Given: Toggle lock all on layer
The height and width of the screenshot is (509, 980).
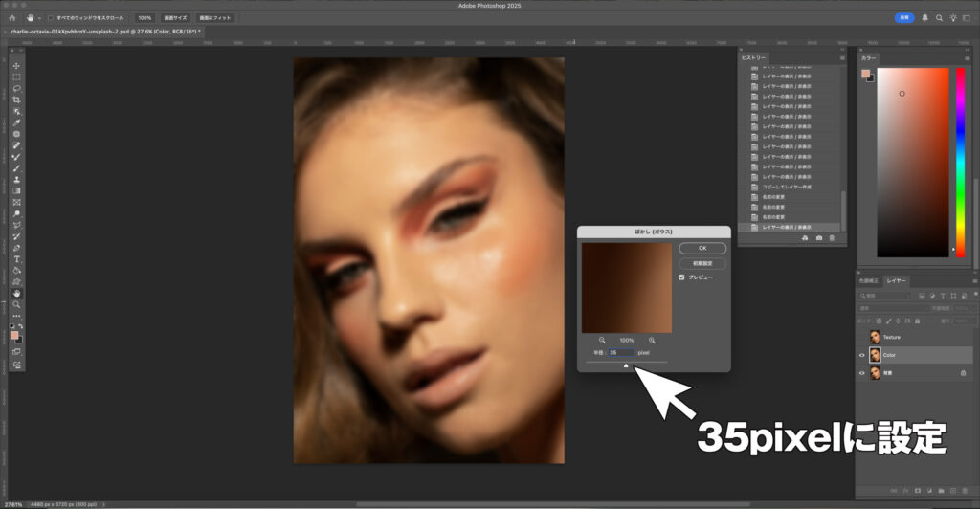Looking at the screenshot, I should (x=918, y=321).
